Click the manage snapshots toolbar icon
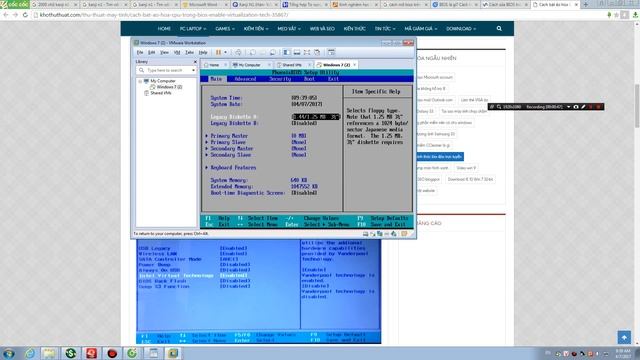Image resolution: width=640 pixels, height=360 pixels. coord(272,52)
